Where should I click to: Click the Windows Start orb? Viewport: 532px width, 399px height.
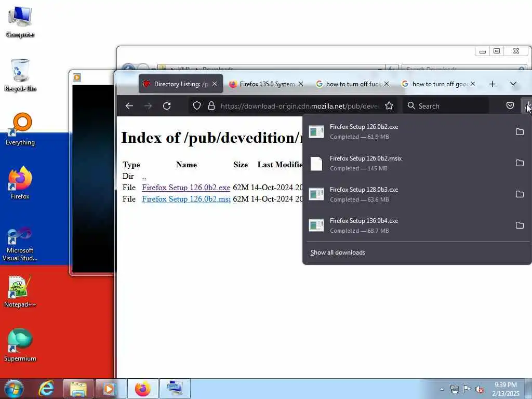click(x=14, y=389)
